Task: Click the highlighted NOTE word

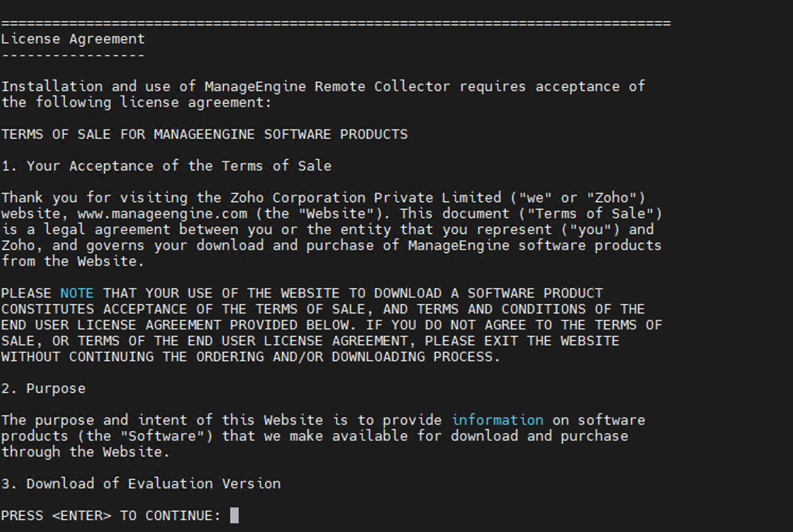Action: coord(77,293)
